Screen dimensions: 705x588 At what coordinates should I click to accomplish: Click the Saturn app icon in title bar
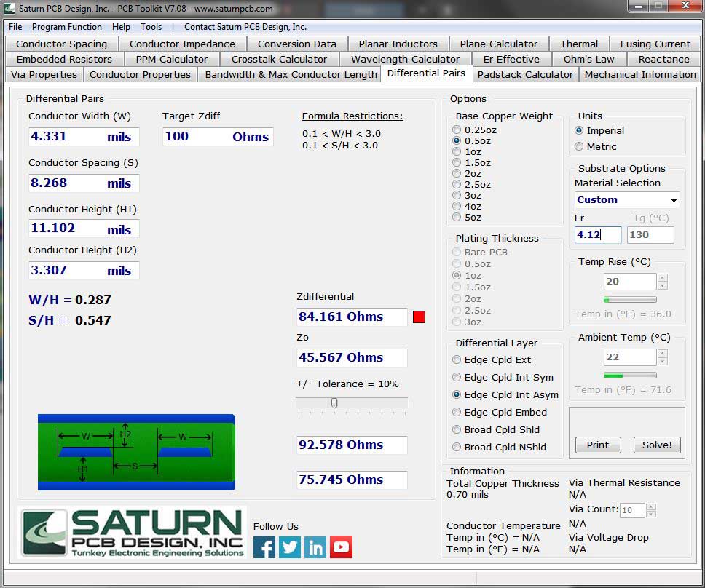pyautogui.click(x=11, y=9)
